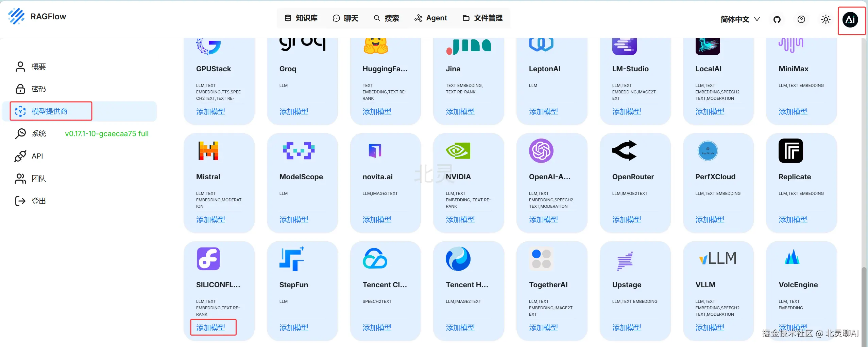Open the user avatar profile icon
868x347 pixels.
pos(850,19)
